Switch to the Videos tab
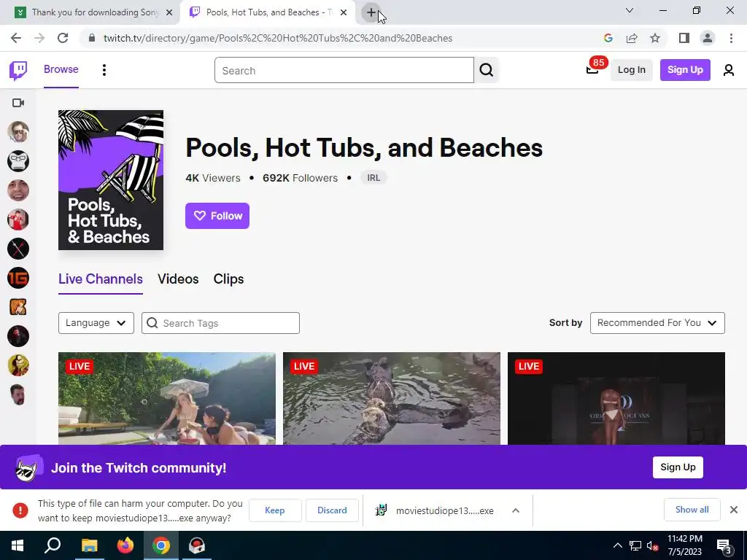 178,279
